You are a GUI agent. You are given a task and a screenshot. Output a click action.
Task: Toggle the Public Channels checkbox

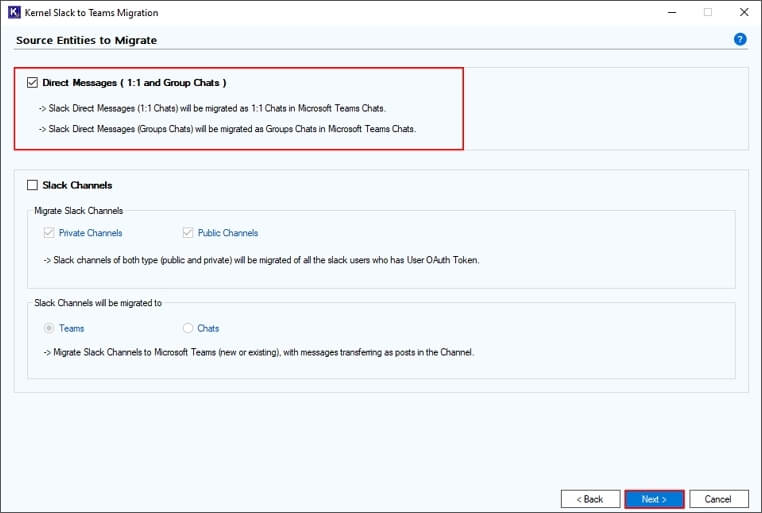(x=188, y=233)
